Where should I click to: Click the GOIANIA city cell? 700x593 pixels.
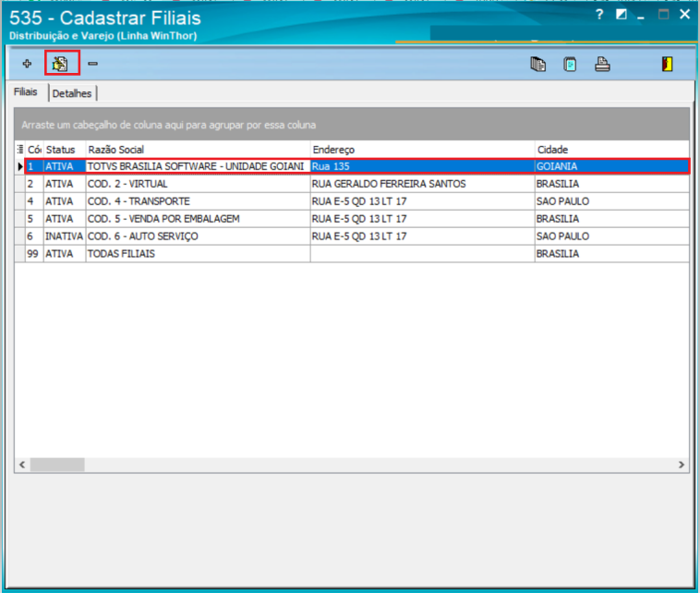click(x=612, y=166)
